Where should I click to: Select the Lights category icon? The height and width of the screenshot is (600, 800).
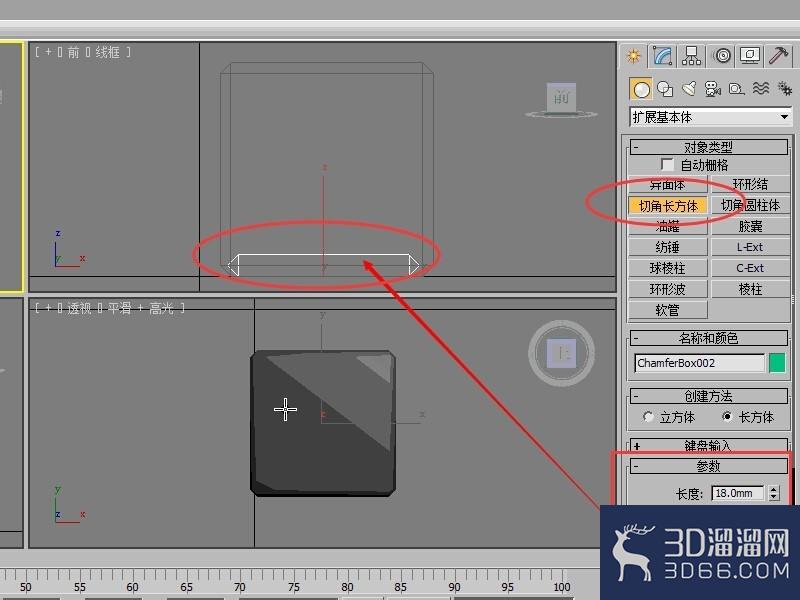click(x=689, y=89)
